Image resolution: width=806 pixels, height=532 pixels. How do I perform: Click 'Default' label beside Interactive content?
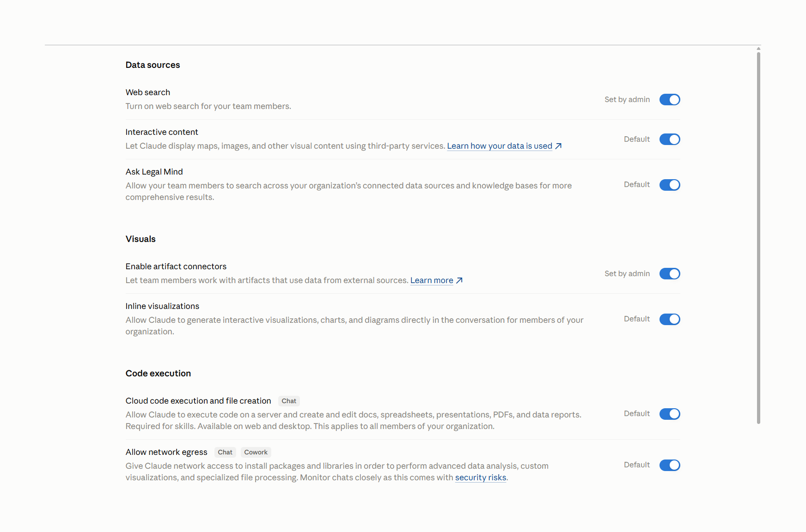(x=637, y=139)
